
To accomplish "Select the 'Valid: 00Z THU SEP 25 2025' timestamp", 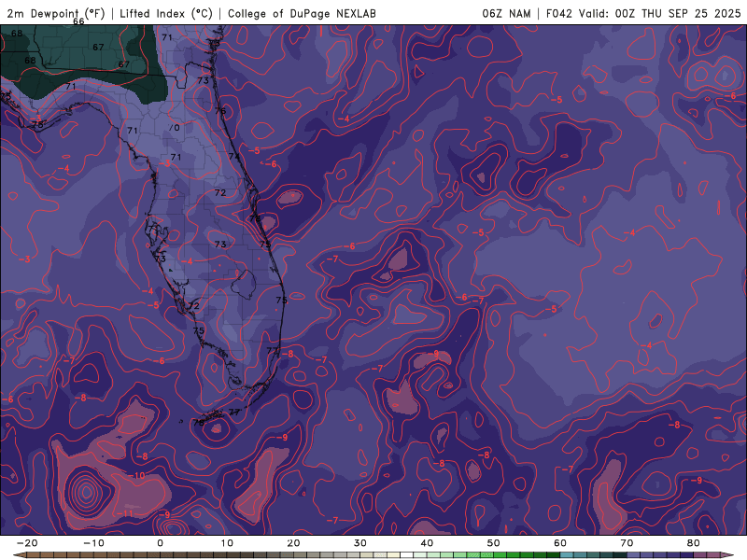I will tap(660, 13).
